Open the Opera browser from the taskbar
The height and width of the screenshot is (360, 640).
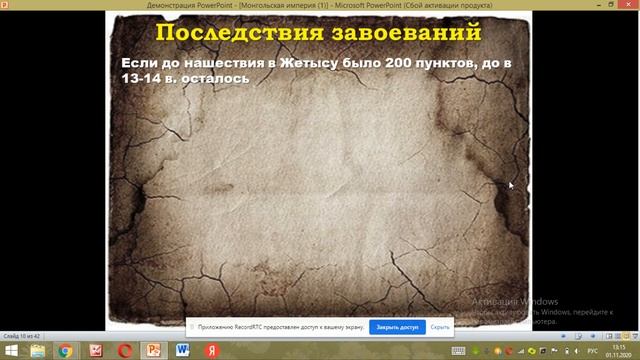[x=125, y=351]
